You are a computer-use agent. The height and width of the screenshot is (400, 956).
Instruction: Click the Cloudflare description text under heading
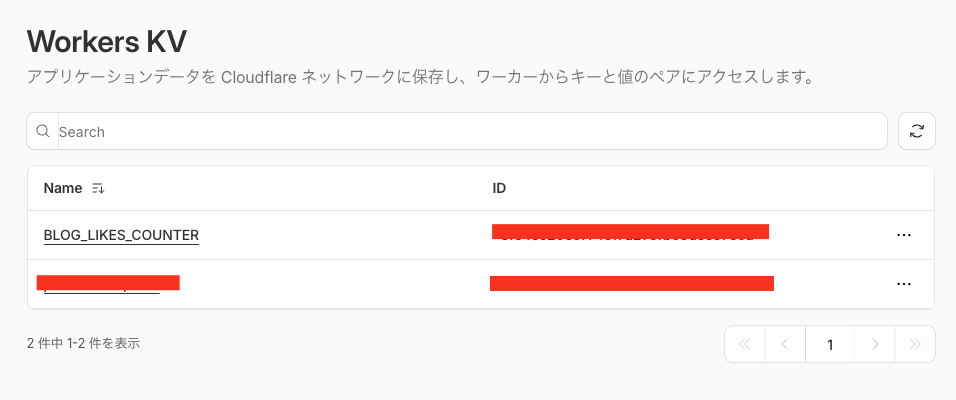click(x=417, y=77)
